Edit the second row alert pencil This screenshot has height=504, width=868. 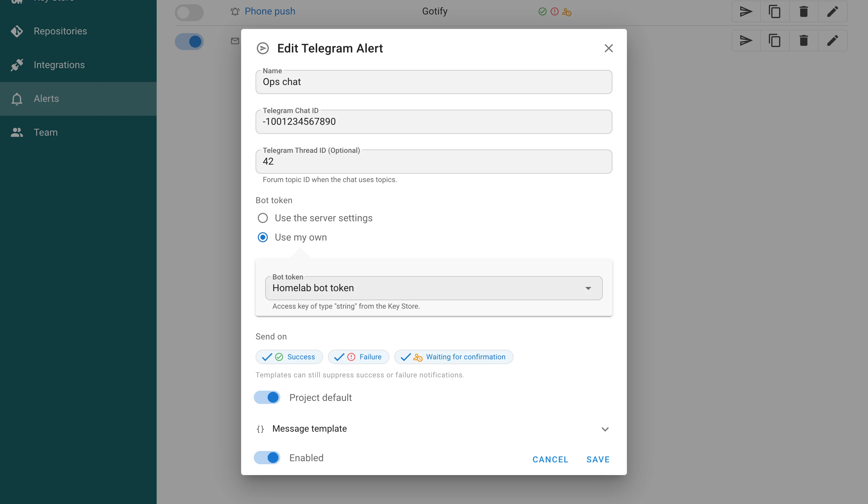pyautogui.click(x=832, y=41)
